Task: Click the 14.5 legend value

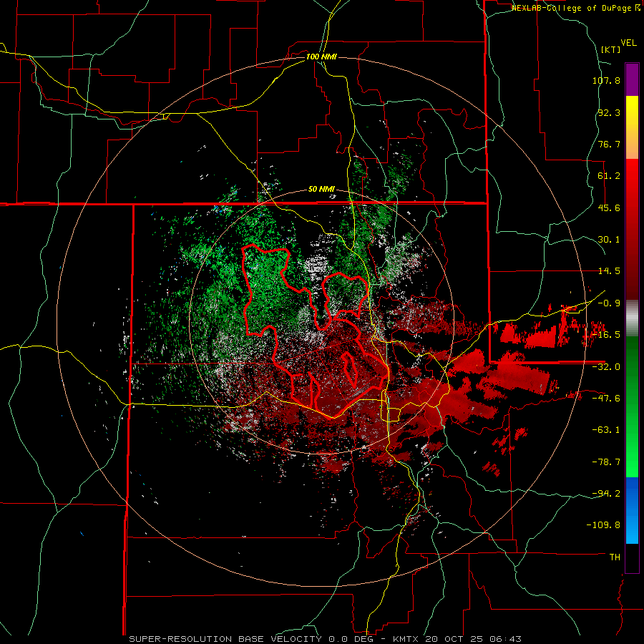Action: (x=609, y=271)
